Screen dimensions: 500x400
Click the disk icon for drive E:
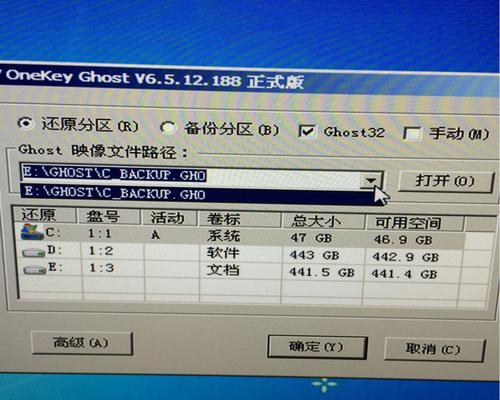coord(35,269)
